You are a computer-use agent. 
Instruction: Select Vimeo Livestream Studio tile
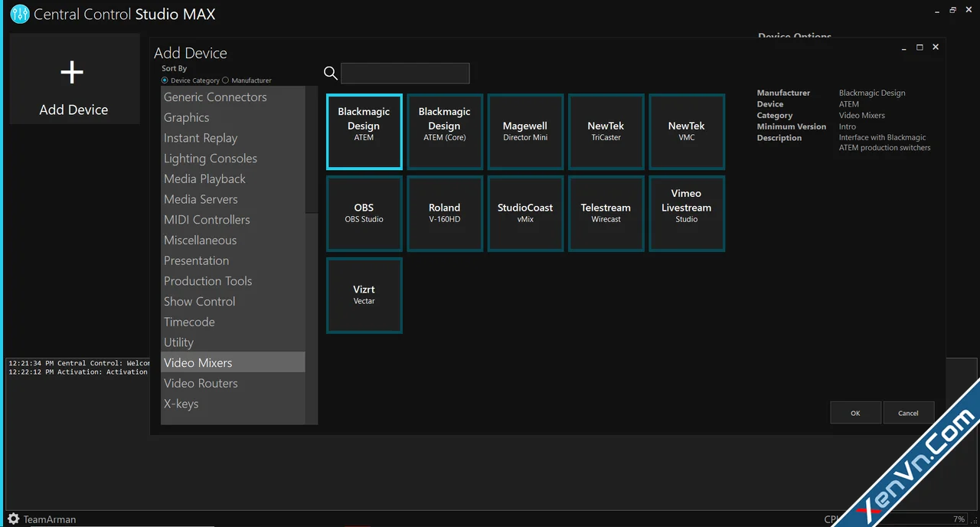tap(687, 214)
